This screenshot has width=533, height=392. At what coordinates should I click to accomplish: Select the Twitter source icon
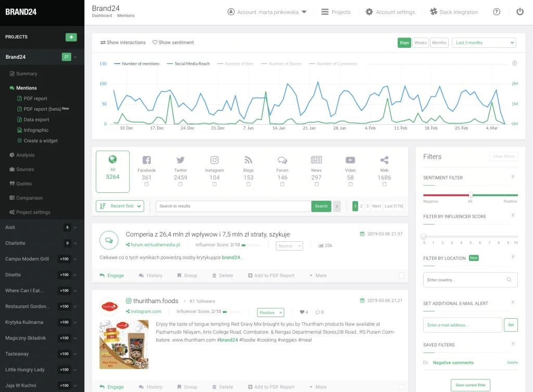[181, 161]
